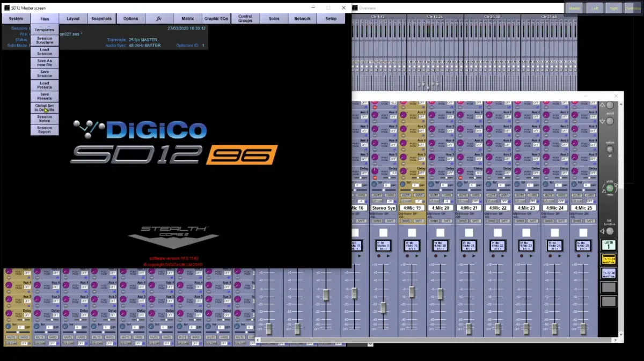Click the Aux 5 knob on Stereo Syn

tap(375, 157)
